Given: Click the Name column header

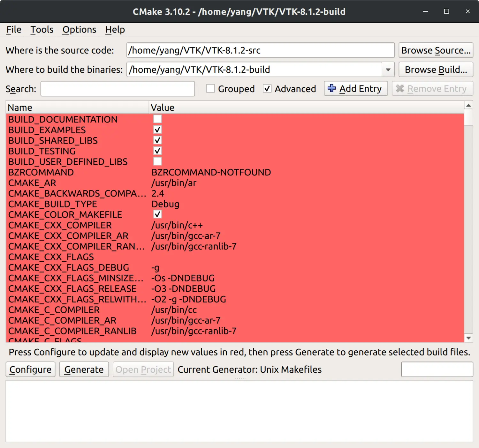Looking at the screenshot, I should (x=77, y=107).
